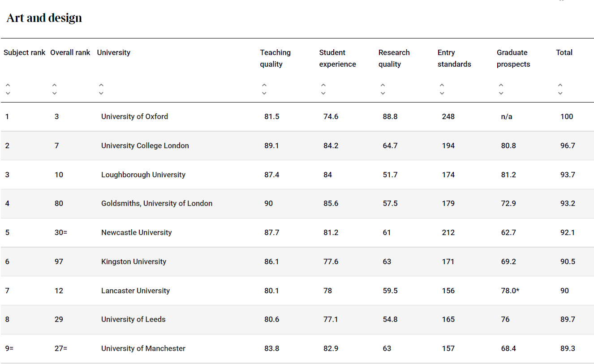Screen dimensions: 594x364
Task: Sort University column ascending with up arrow
Action: (101, 85)
